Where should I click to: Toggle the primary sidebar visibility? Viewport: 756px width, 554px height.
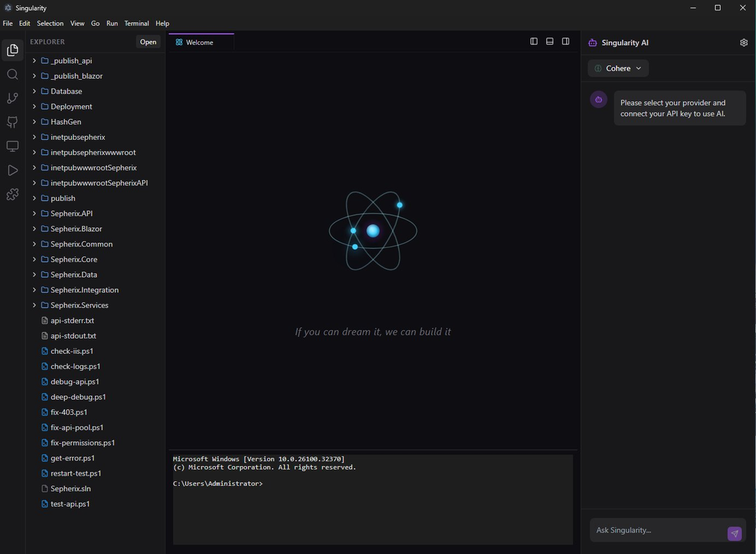pos(534,41)
